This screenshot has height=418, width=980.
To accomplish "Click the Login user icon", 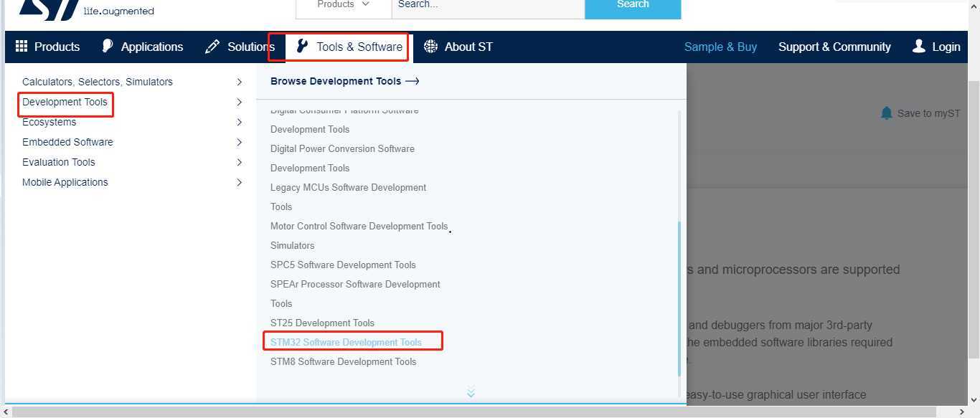I will coord(918,47).
